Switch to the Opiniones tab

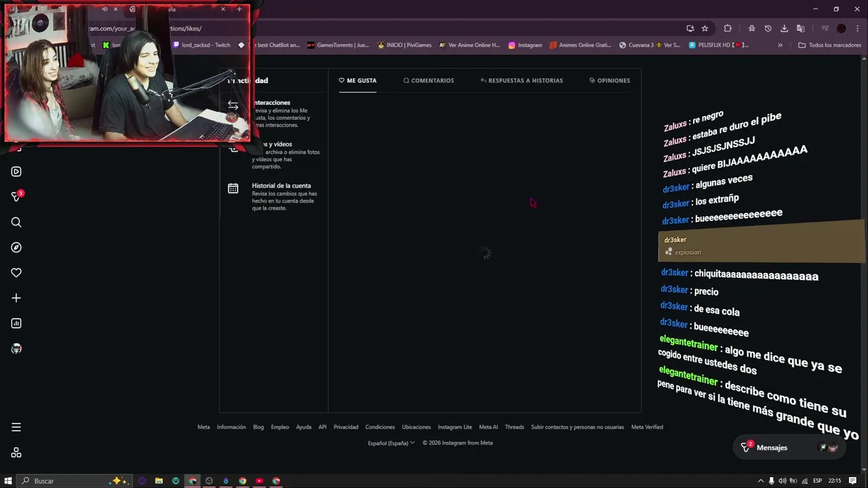pos(610,80)
